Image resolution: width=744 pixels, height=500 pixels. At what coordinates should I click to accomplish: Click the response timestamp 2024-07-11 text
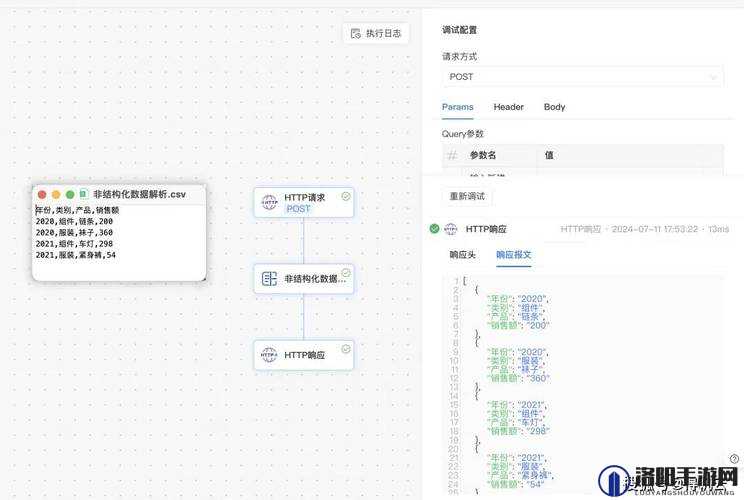click(654, 229)
